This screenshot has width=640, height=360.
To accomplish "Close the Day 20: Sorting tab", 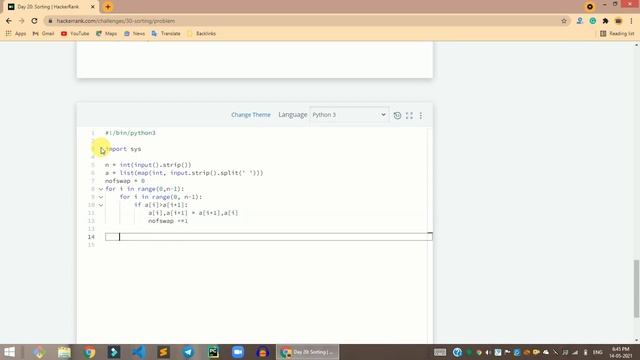I will coord(93,7).
